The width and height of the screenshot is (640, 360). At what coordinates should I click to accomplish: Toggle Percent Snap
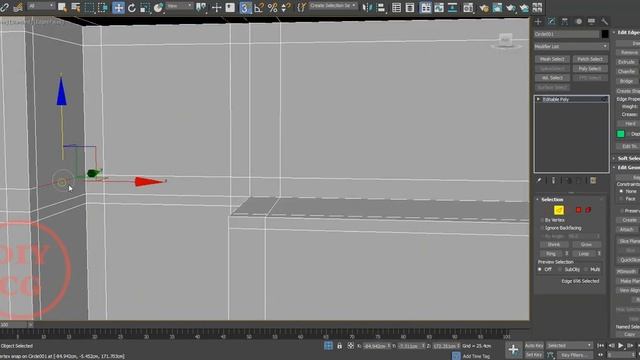pos(272,7)
